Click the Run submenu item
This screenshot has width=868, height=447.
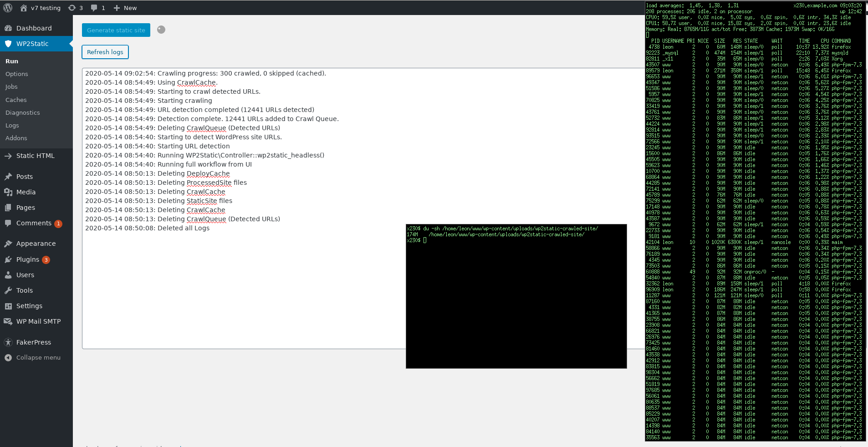pyautogui.click(x=12, y=61)
